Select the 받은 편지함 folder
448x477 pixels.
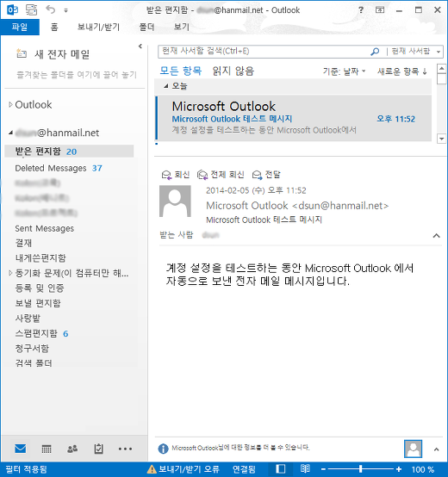(x=69, y=152)
